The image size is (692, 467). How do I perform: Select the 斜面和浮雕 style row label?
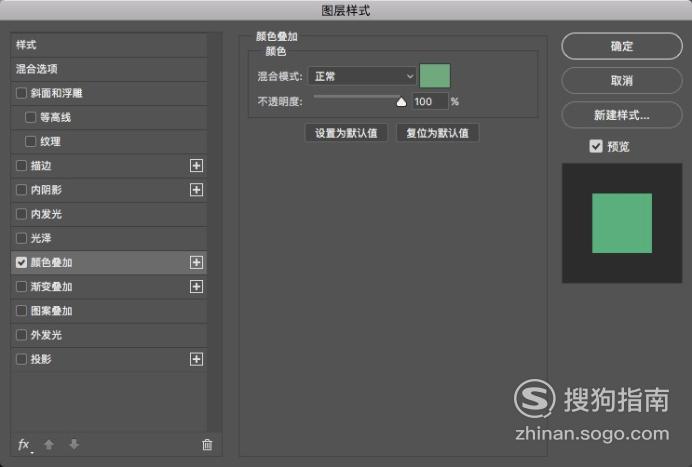coord(56,93)
